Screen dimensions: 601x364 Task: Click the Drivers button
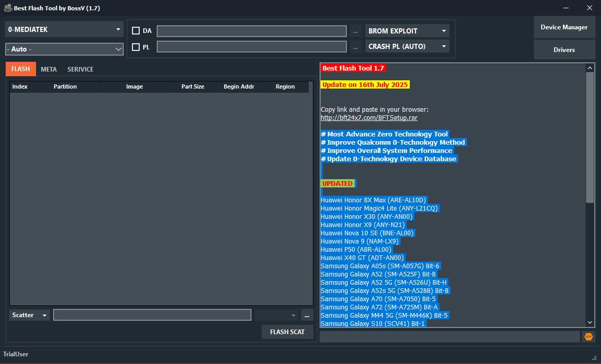coord(564,50)
